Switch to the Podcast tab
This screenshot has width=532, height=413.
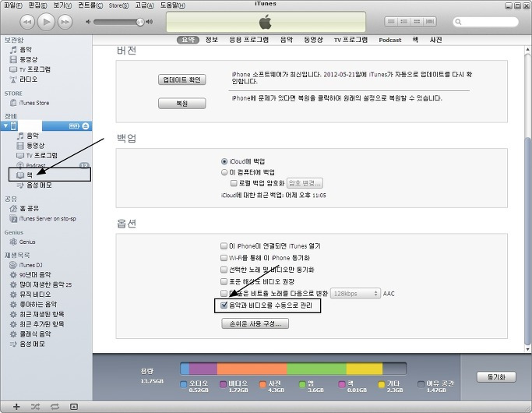389,40
